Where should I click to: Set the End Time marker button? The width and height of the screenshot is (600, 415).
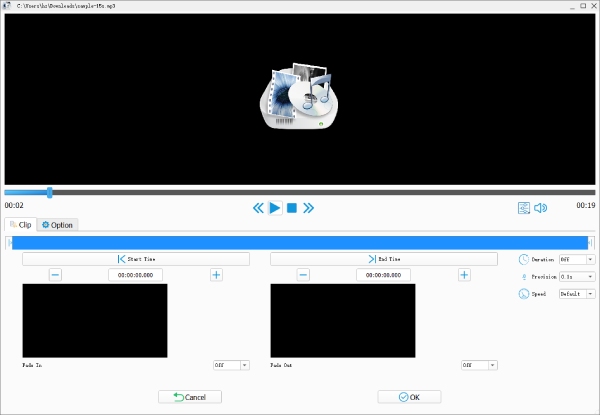pos(384,259)
